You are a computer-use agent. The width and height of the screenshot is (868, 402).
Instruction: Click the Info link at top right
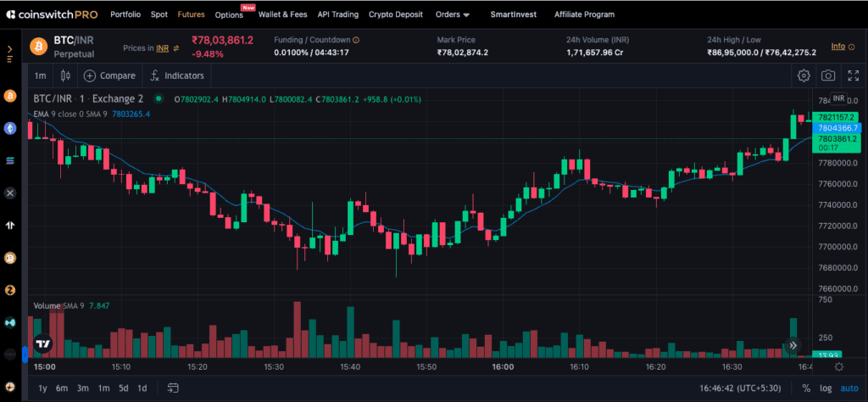(x=838, y=46)
